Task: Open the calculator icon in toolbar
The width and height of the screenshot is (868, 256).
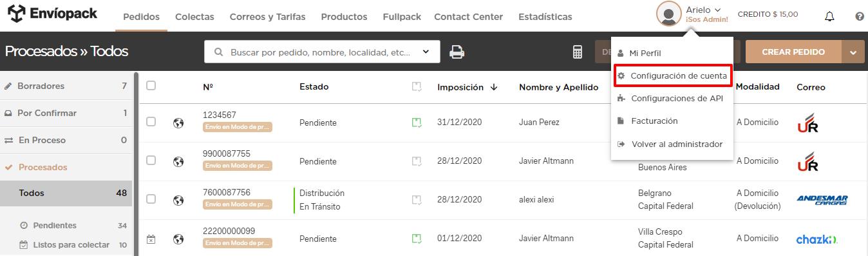Action: click(578, 52)
